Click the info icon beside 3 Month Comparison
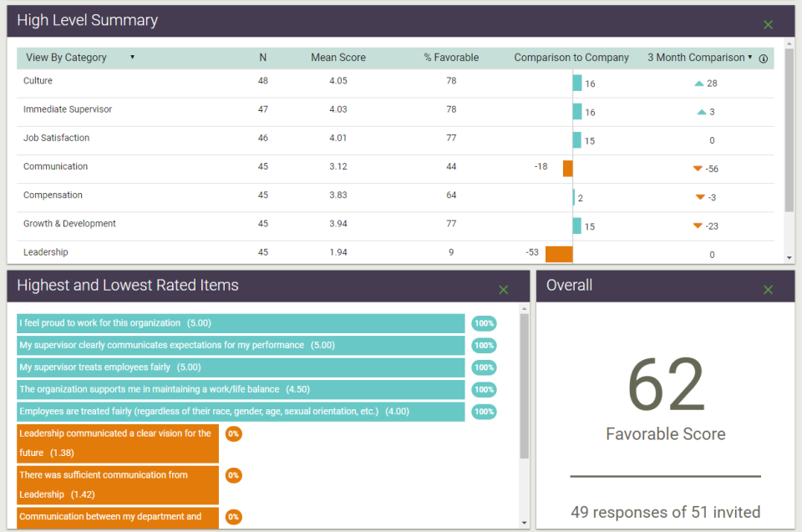The image size is (802, 532). coord(763,58)
